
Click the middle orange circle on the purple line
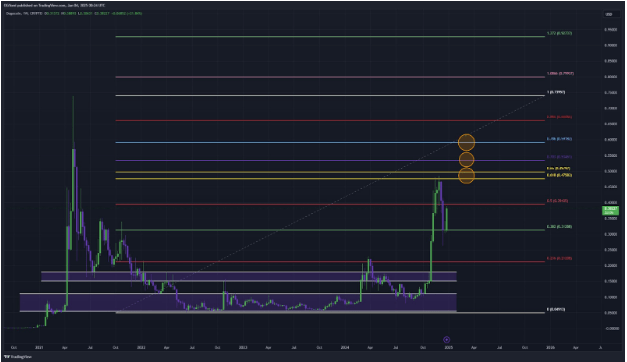(x=466, y=160)
